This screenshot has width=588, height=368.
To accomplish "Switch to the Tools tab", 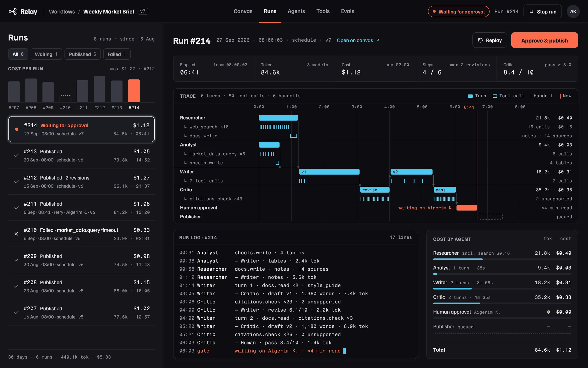I will [323, 11].
